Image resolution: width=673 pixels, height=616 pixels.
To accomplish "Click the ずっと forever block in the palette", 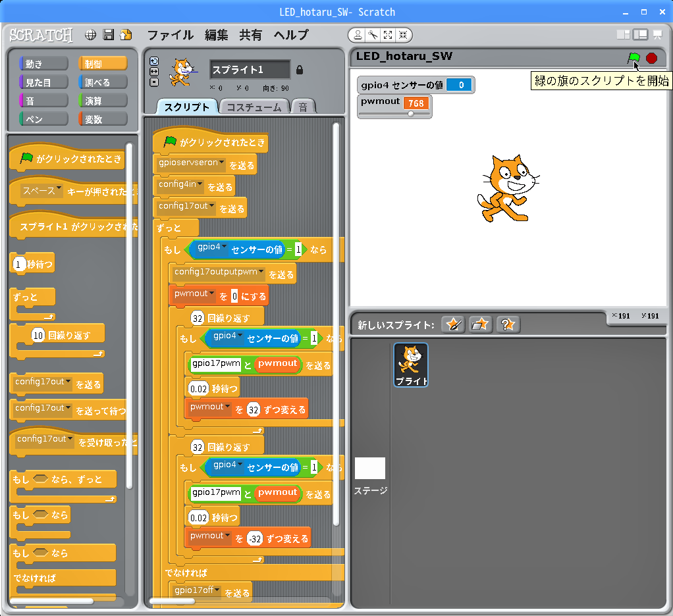I will click(33, 304).
